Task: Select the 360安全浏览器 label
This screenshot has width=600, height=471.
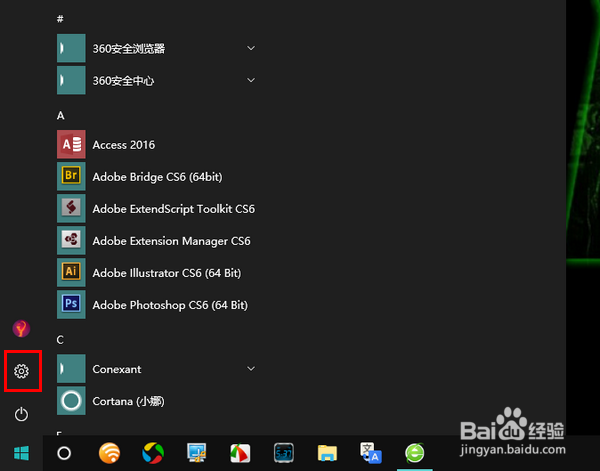Action: (x=129, y=49)
